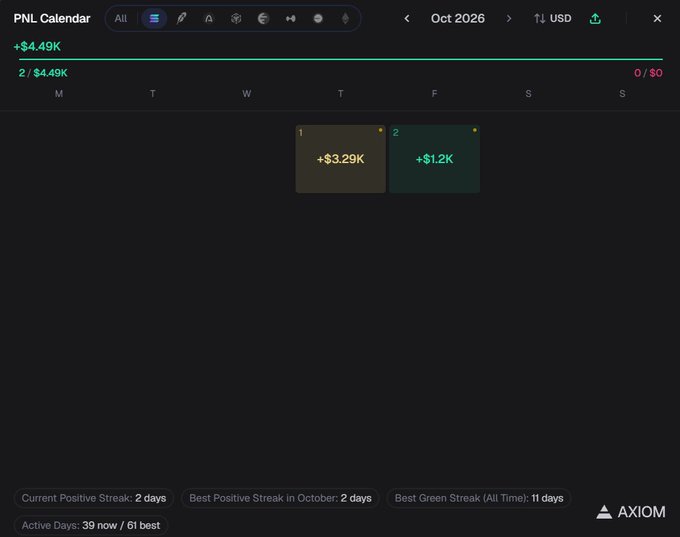This screenshot has width=680, height=537.
Task: Close the PNL Calendar dialog
Action: pos(657,19)
